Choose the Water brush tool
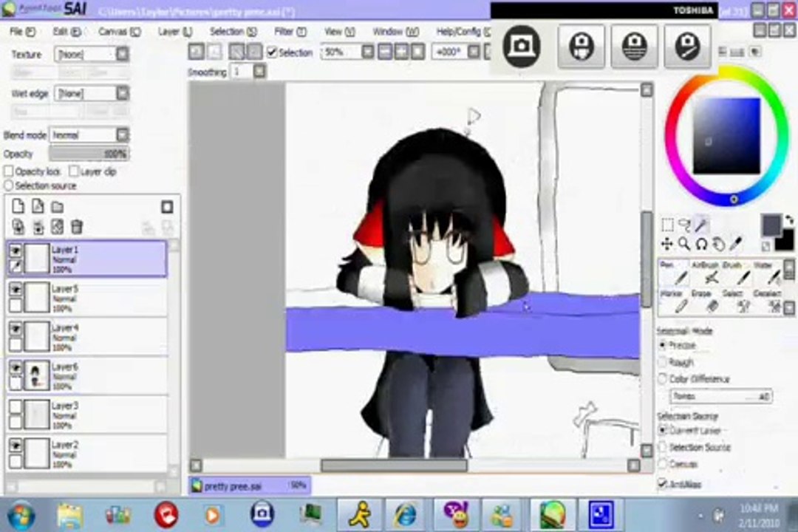This screenshot has height=532, width=798. tap(768, 273)
